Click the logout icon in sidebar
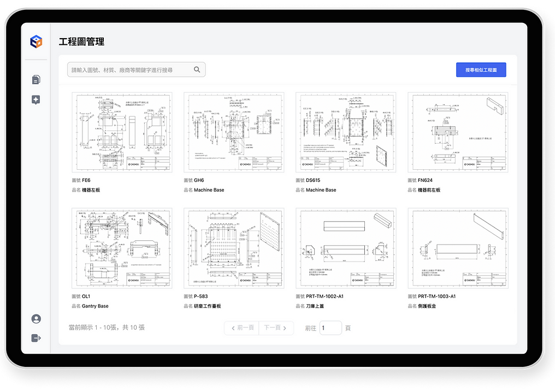Image resolution: width=555 pixels, height=392 pixels. click(x=36, y=338)
